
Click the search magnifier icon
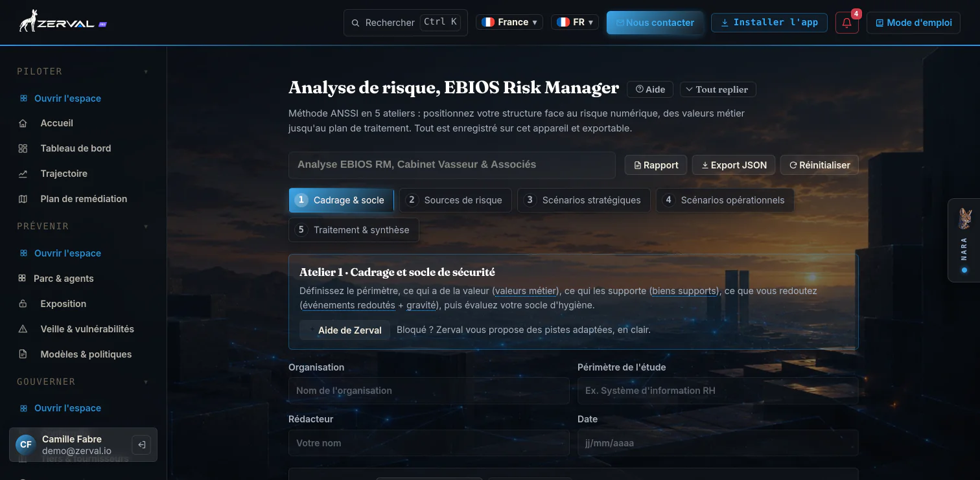(355, 23)
